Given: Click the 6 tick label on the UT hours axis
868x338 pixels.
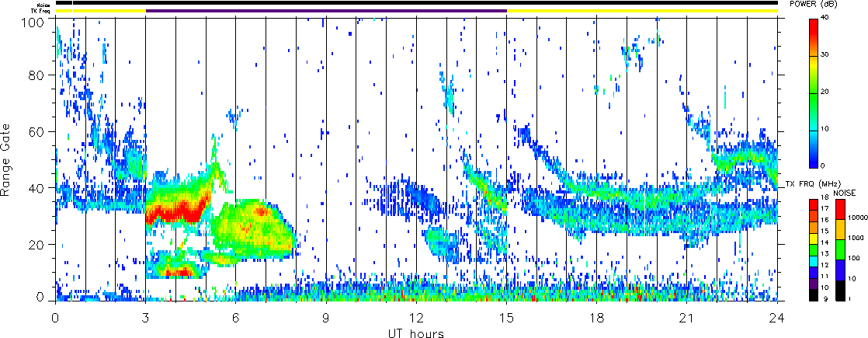Looking at the screenshot, I should (236, 318).
